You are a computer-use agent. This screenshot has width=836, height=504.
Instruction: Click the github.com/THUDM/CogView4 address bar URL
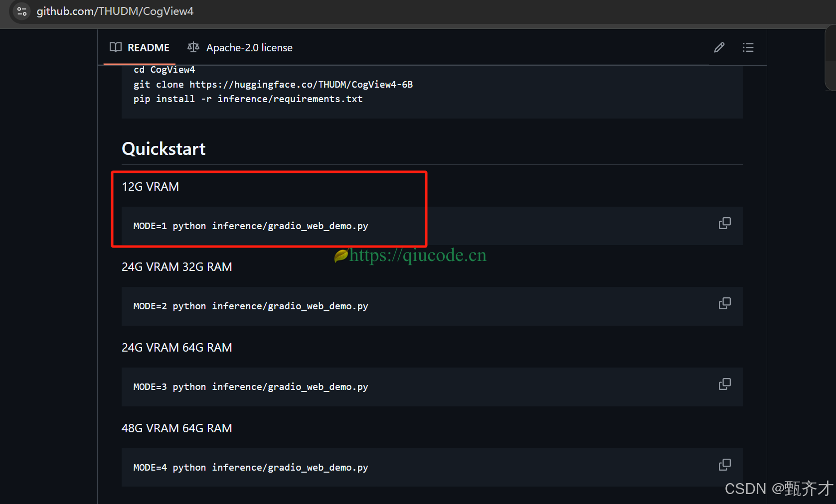click(x=115, y=11)
